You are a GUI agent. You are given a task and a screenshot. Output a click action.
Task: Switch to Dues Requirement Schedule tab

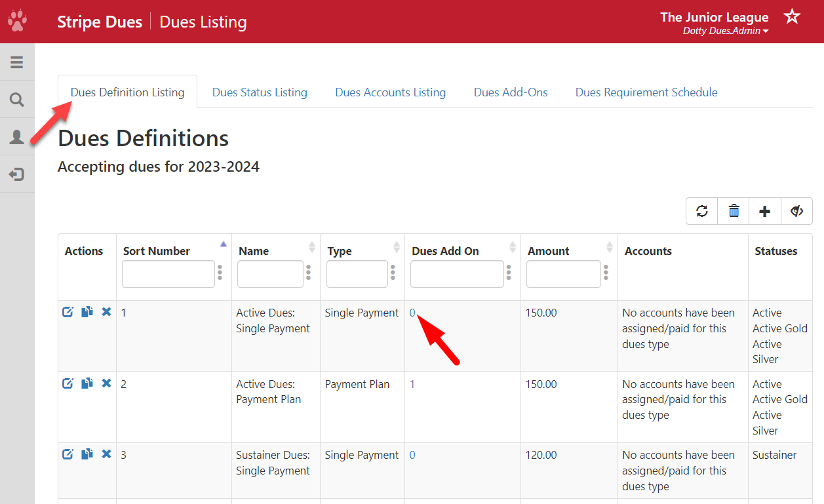click(646, 92)
